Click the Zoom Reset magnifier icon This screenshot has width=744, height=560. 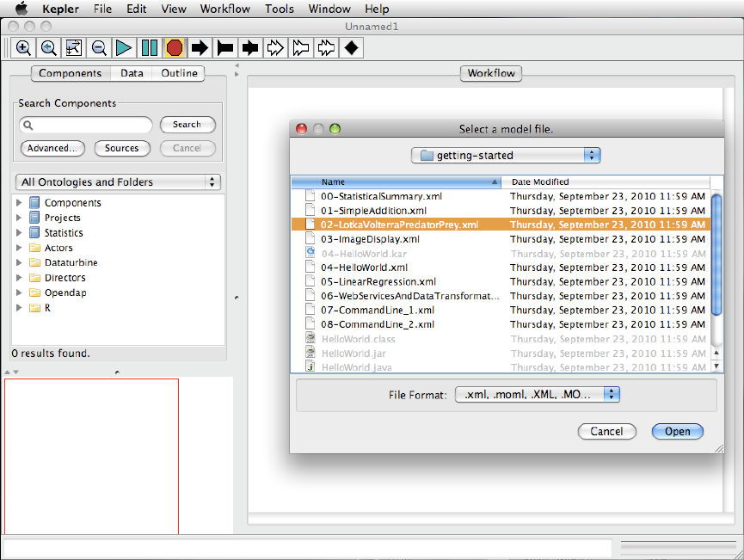(x=48, y=48)
